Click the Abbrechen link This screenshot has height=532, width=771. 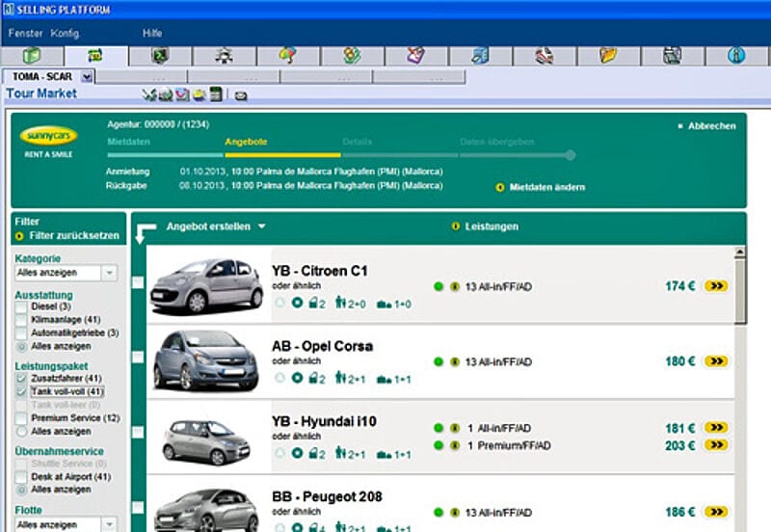(711, 126)
